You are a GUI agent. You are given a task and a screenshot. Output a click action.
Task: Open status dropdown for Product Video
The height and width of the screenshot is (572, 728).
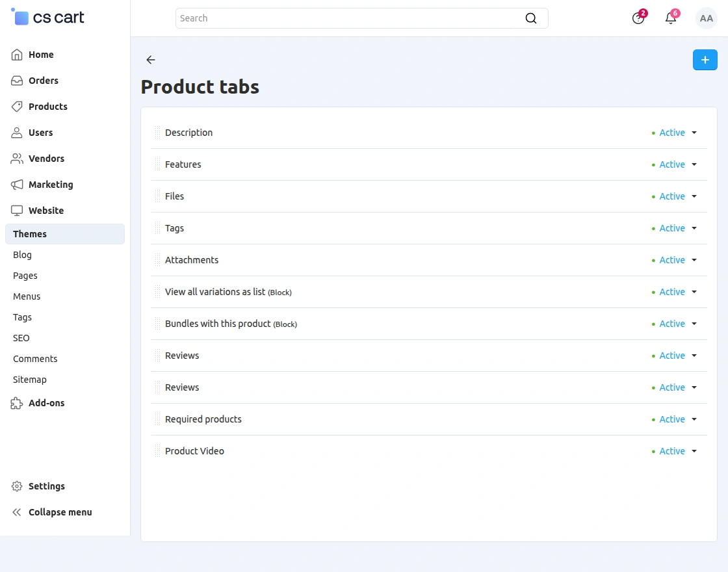pyautogui.click(x=674, y=451)
